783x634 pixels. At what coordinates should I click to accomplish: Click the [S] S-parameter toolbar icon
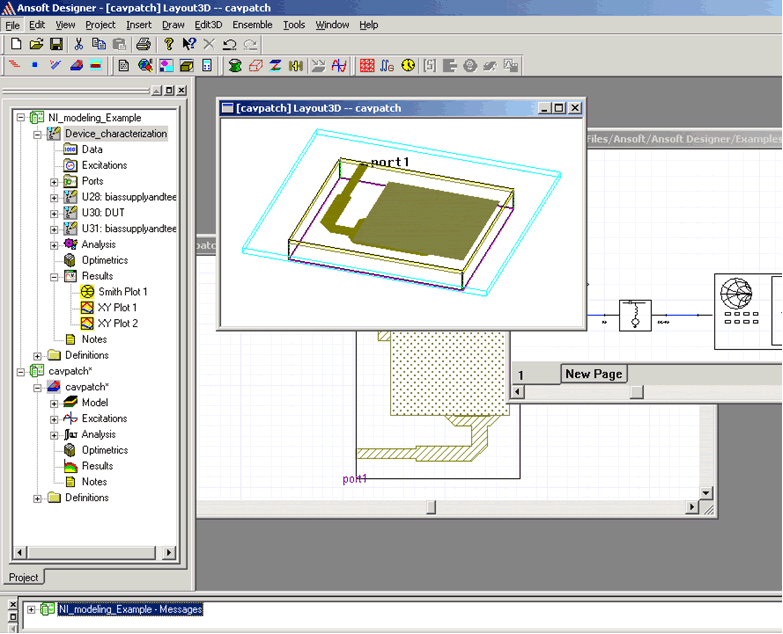429,65
